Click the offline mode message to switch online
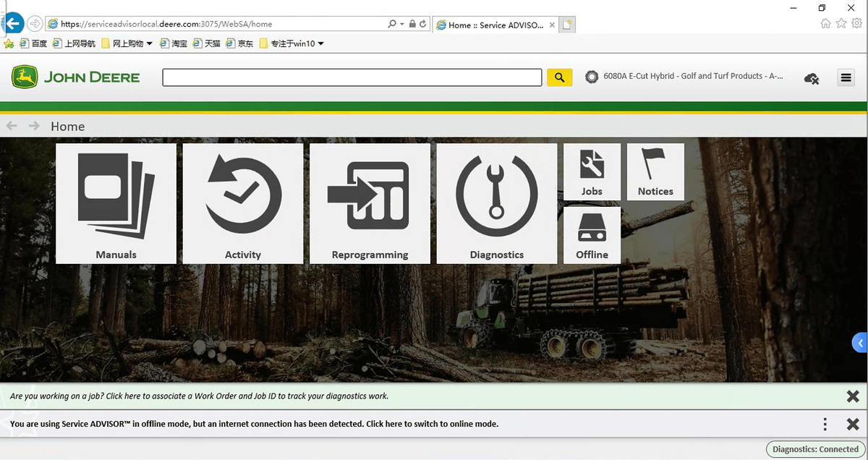 click(x=254, y=424)
